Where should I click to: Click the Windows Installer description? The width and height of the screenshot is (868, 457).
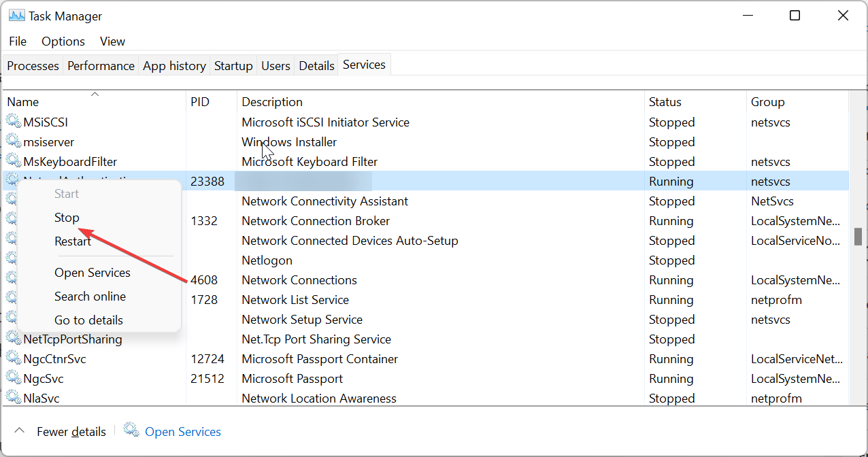[x=289, y=142]
